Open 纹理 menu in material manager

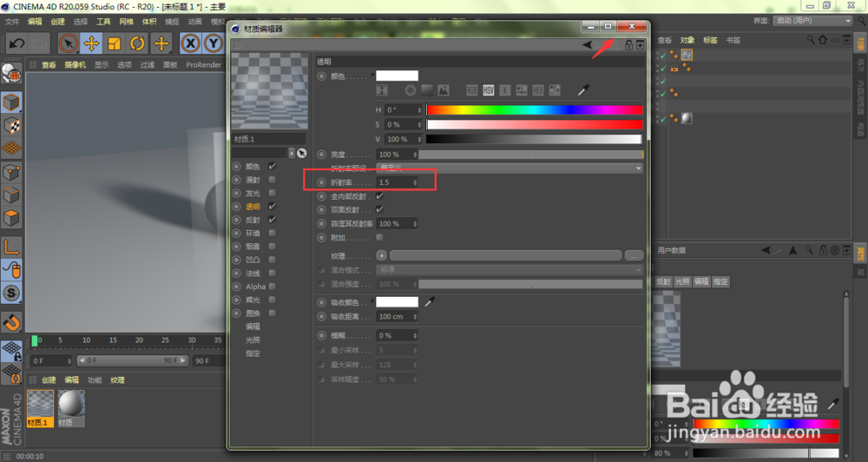point(117,380)
